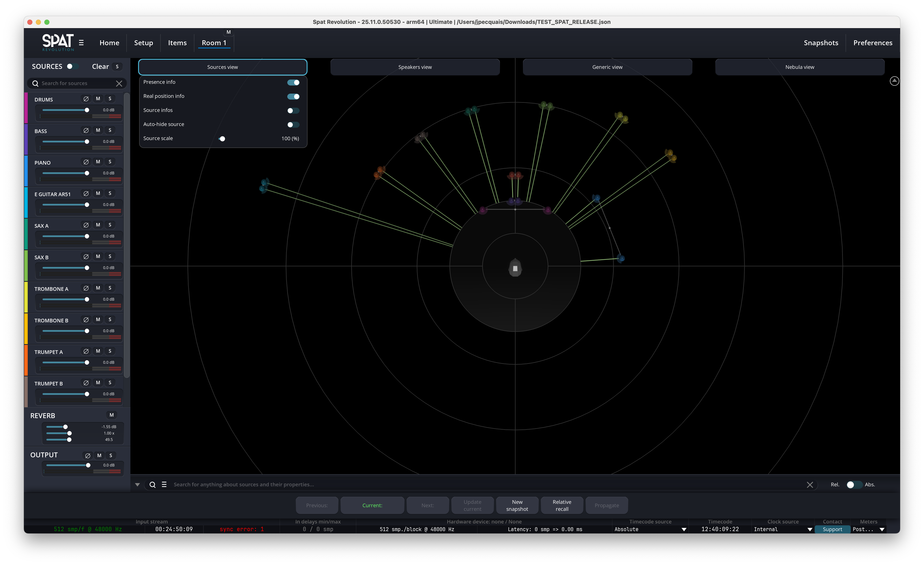Open the list filter icon in bottom search bar
Viewport: 924px width, 565px height.
coord(164,484)
